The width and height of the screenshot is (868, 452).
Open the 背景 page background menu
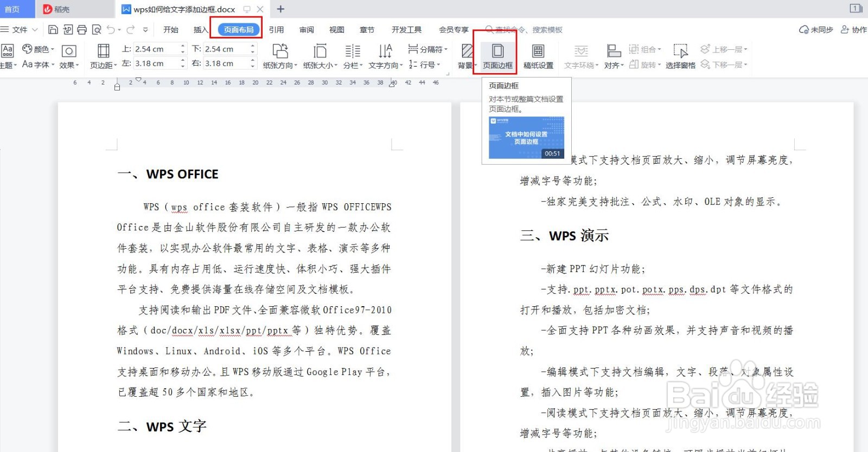tap(467, 56)
